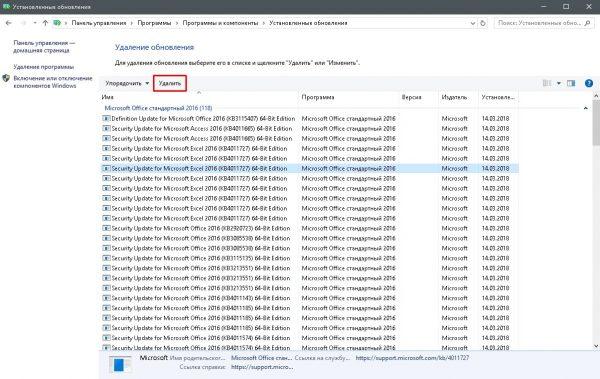
Task: Click the details pane update thumbnail
Action: point(119,364)
